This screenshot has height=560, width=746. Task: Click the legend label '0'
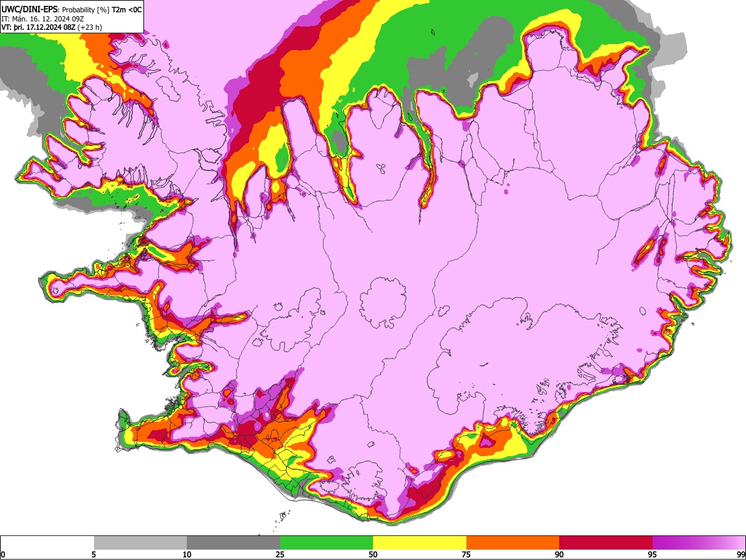(x=3, y=555)
